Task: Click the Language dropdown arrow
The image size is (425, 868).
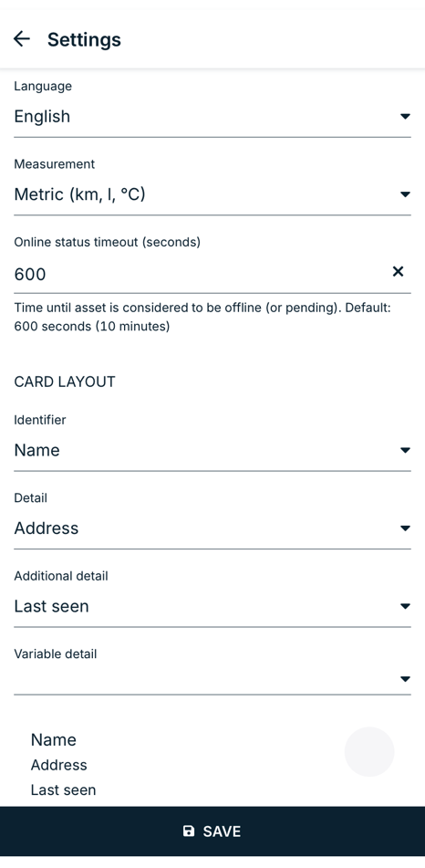Action: [405, 116]
